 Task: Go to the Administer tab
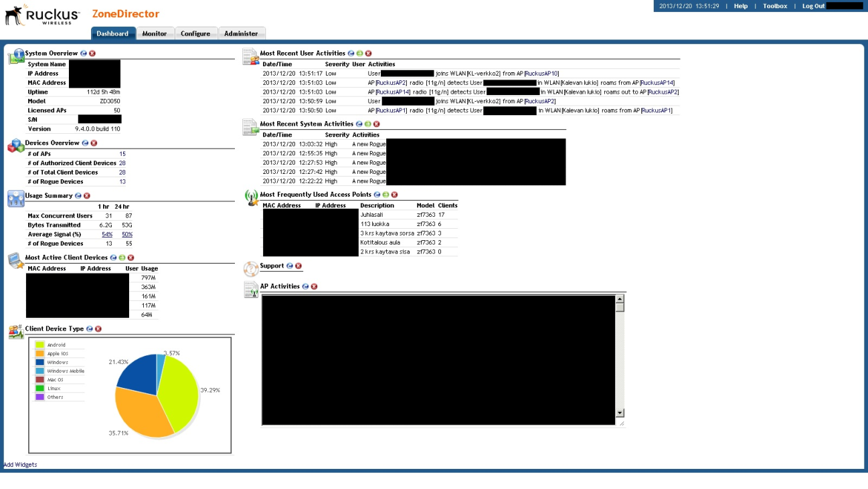[241, 33]
